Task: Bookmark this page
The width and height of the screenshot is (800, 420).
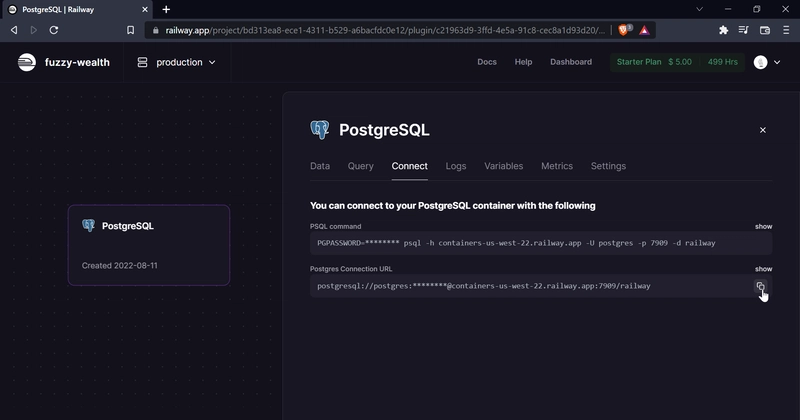Action: 131,30
